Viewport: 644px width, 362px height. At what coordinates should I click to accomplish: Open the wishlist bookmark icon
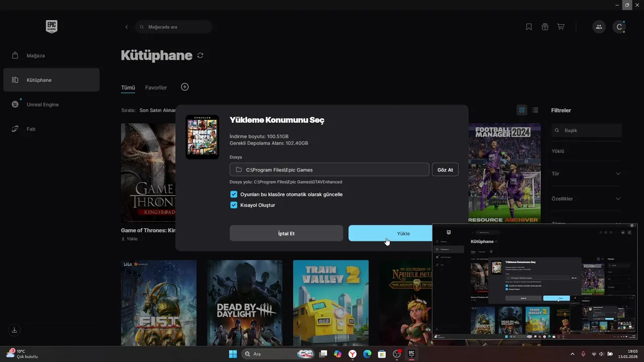click(529, 27)
